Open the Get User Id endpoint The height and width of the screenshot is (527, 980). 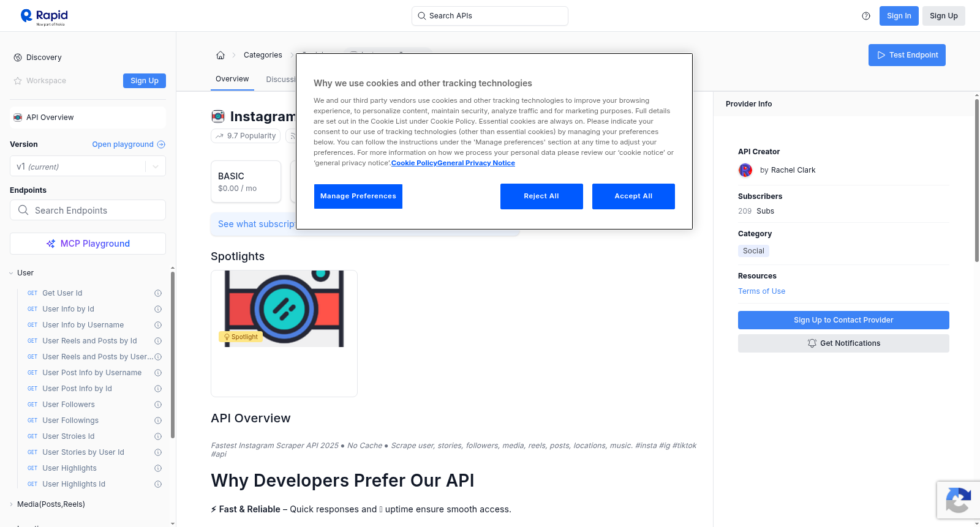coord(62,293)
